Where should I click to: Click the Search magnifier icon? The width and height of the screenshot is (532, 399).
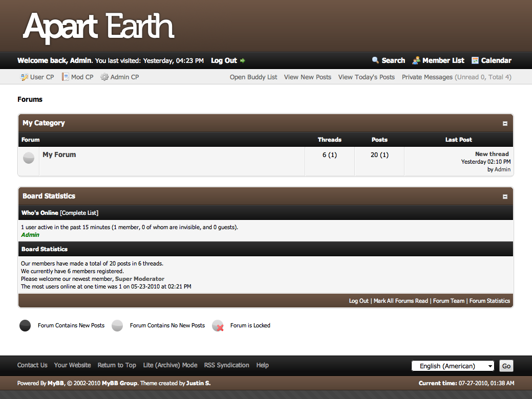click(375, 60)
